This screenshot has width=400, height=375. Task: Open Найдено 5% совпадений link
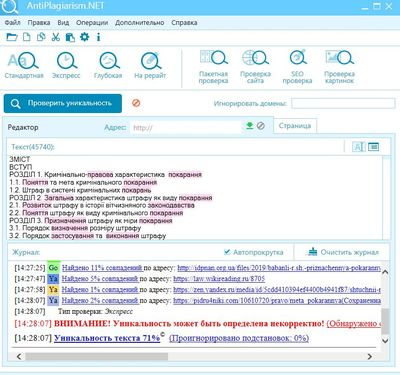pos(100,279)
